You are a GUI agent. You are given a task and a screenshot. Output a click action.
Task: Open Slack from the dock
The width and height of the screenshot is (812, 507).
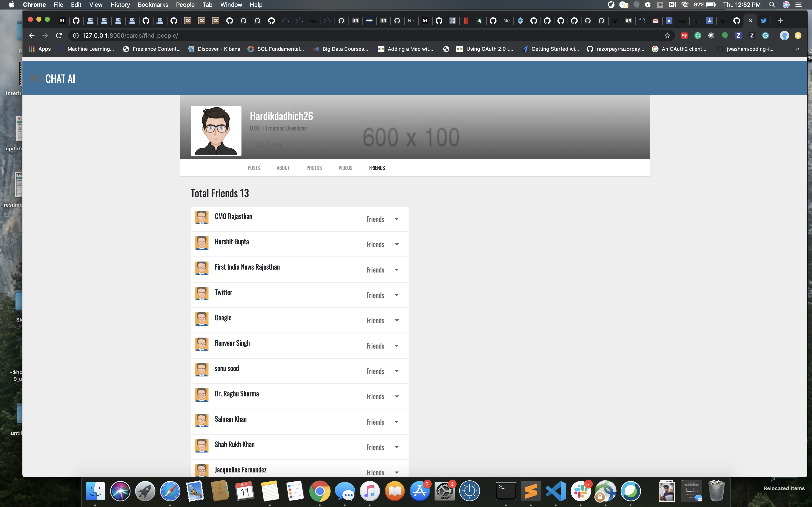[x=581, y=491]
